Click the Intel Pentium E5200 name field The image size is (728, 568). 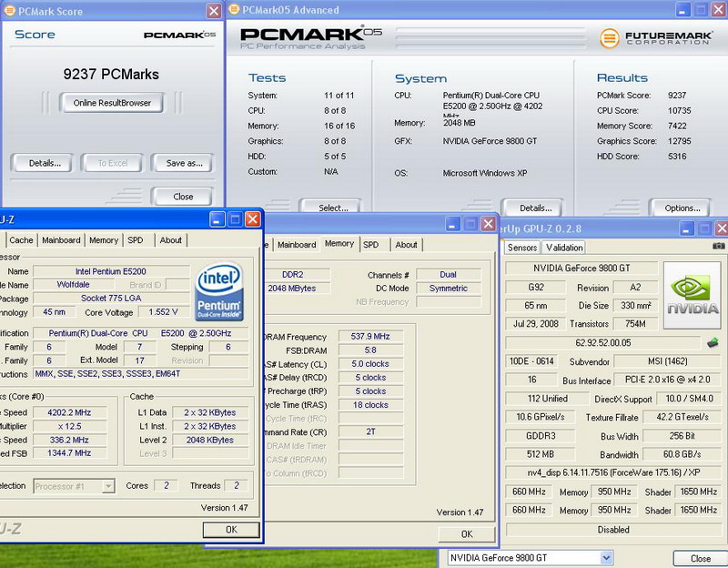click(111, 271)
